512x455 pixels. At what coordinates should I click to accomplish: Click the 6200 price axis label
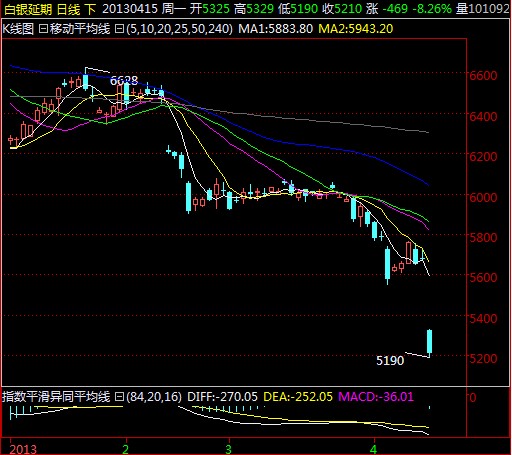[483, 156]
